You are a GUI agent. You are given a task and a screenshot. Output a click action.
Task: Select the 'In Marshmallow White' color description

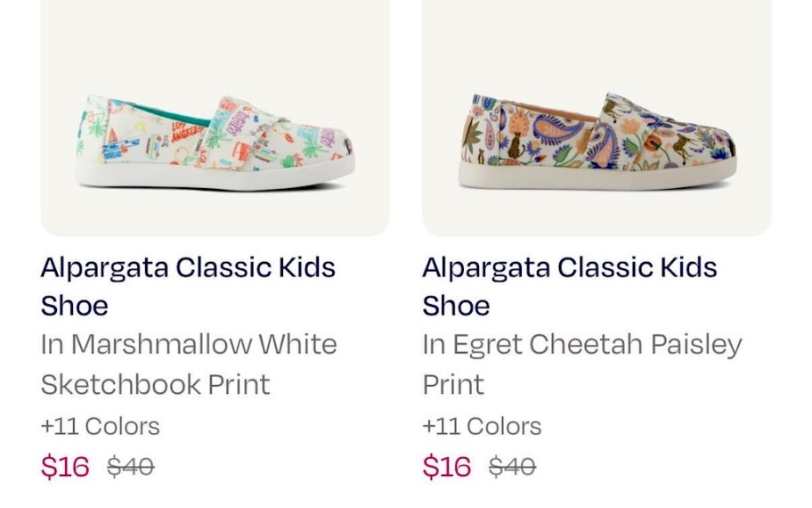(189, 344)
